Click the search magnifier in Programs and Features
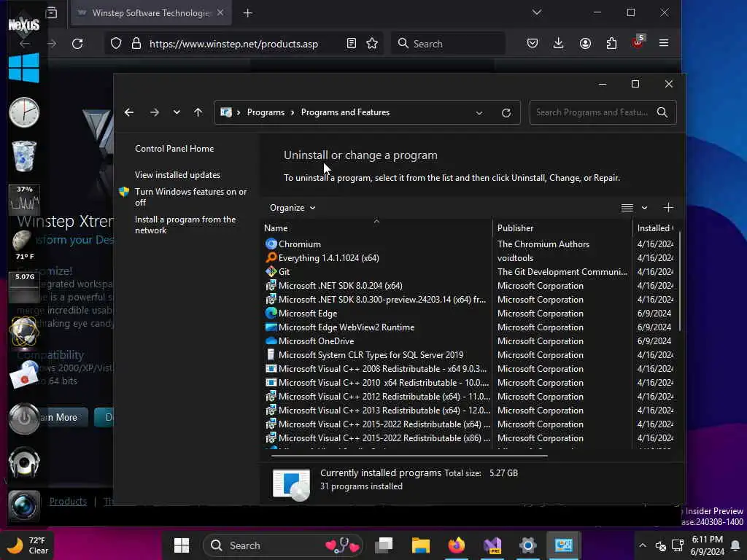Image resolution: width=747 pixels, height=560 pixels. click(662, 112)
